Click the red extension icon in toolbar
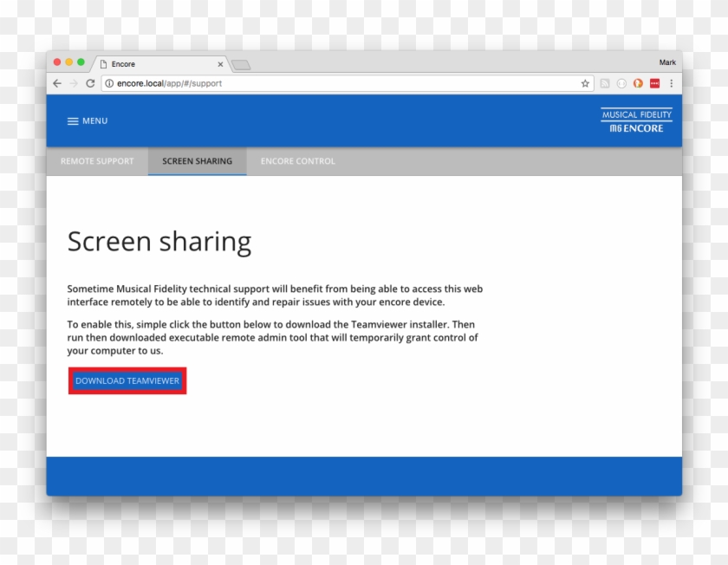Viewport: 728px width, 565px height. tap(654, 84)
